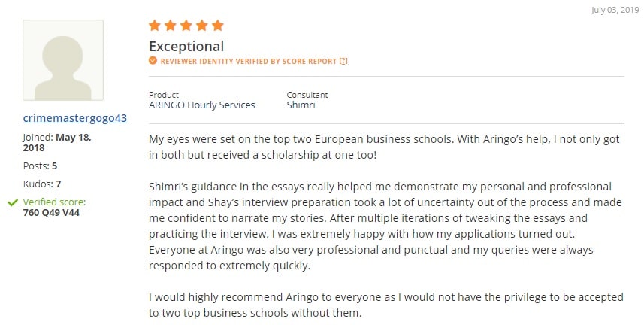The height and width of the screenshot is (325, 644).
Task: Click the review date July 03, 2019
Action: [615, 10]
